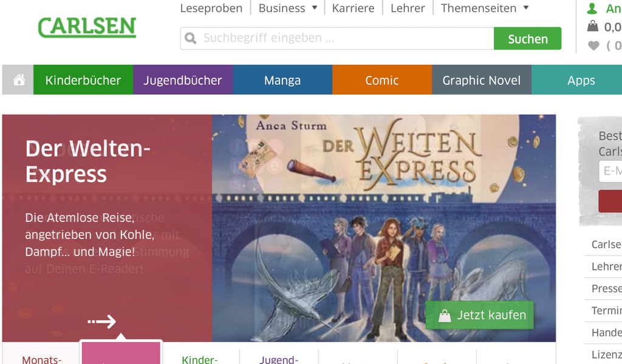This screenshot has height=364, width=622.
Task: Click the Suchen button
Action: pyautogui.click(x=528, y=38)
